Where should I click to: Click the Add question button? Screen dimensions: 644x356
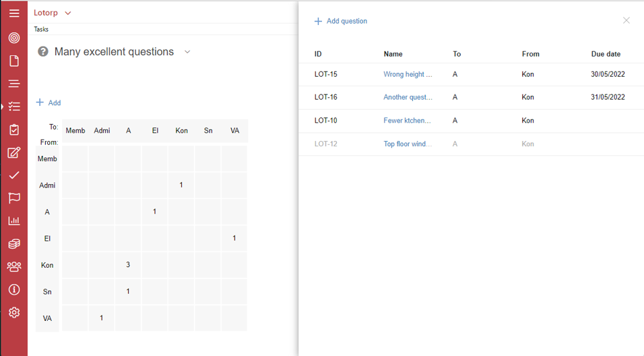point(340,21)
